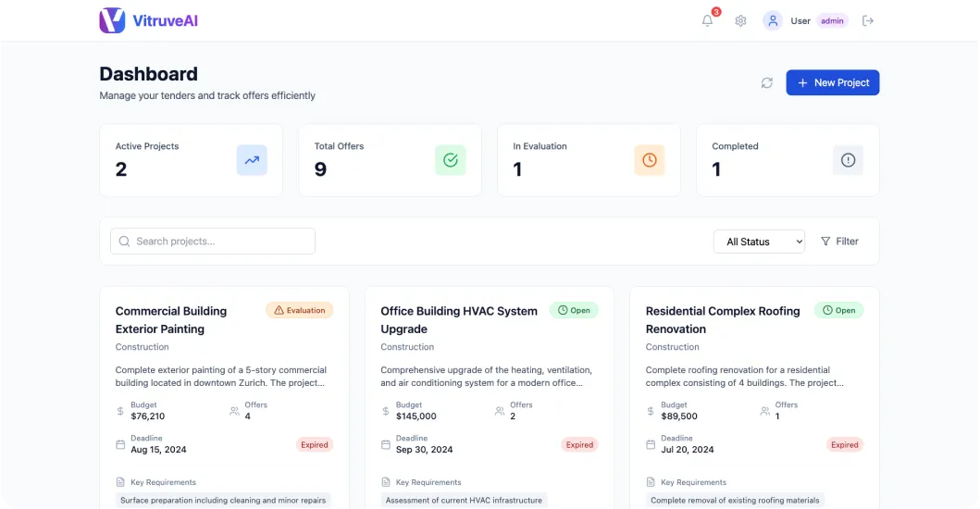Click Key Requirements document icon on Painting card
Screen dimensions: 980x509
point(120,482)
